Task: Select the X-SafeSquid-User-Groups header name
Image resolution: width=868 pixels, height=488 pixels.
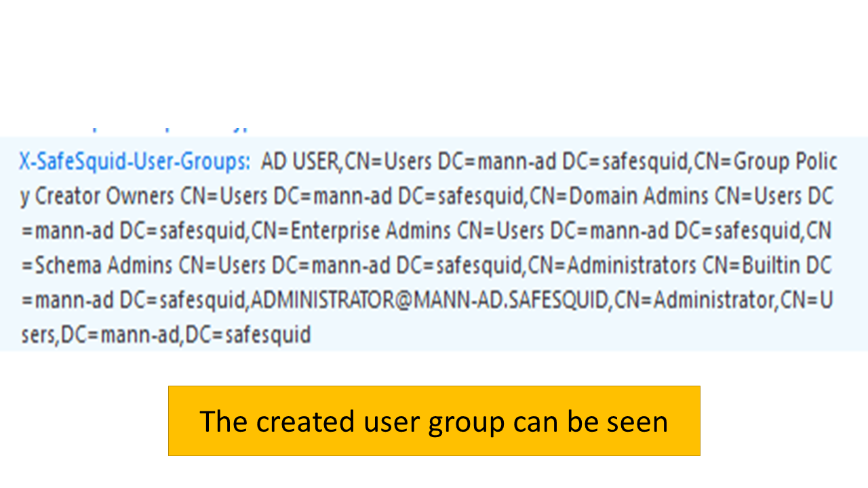Action: (135, 162)
